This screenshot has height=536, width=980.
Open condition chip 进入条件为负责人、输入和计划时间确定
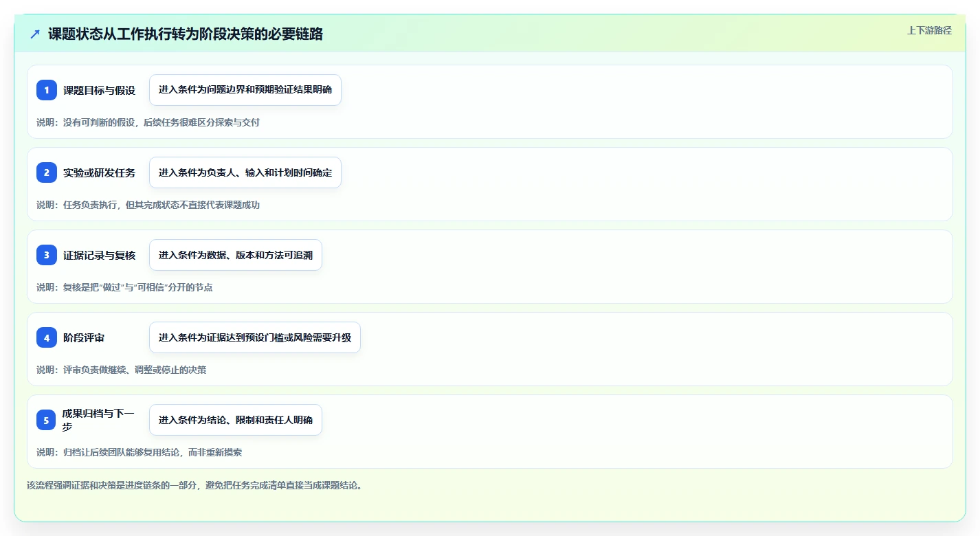point(245,172)
